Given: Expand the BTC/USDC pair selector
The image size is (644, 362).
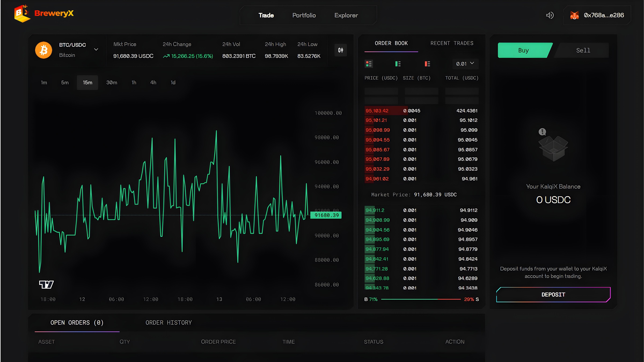Looking at the screenshot, I should coord(96,49).
